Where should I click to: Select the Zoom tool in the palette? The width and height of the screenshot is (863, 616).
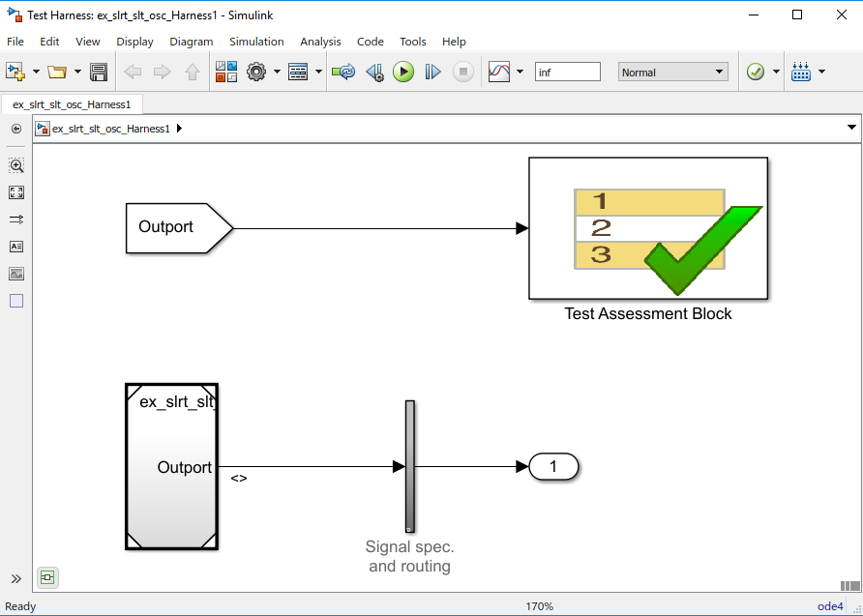(x=16, y=165)
